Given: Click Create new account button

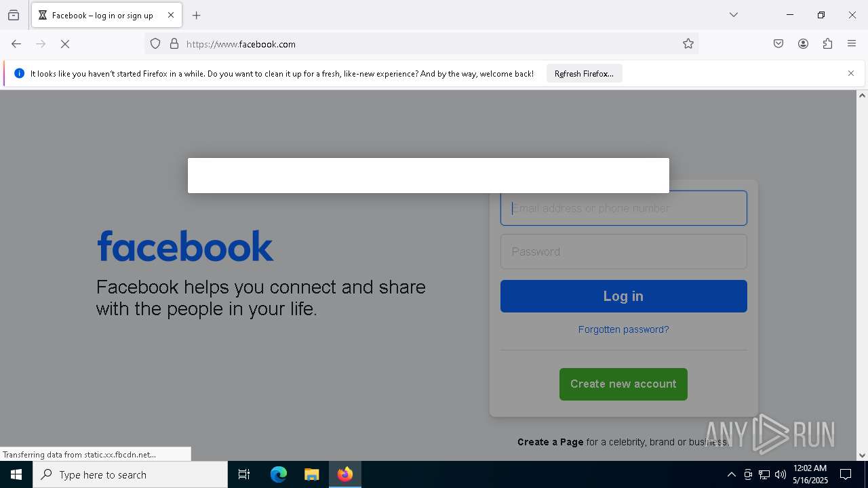Looking at the screenshot, I should click(623, 384).
